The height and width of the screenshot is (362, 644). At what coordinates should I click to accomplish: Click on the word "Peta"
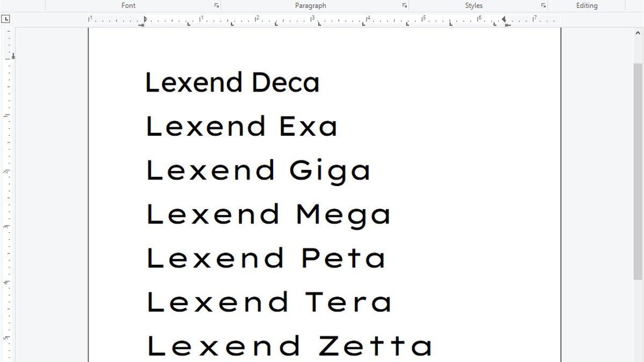tap(343, 258)
